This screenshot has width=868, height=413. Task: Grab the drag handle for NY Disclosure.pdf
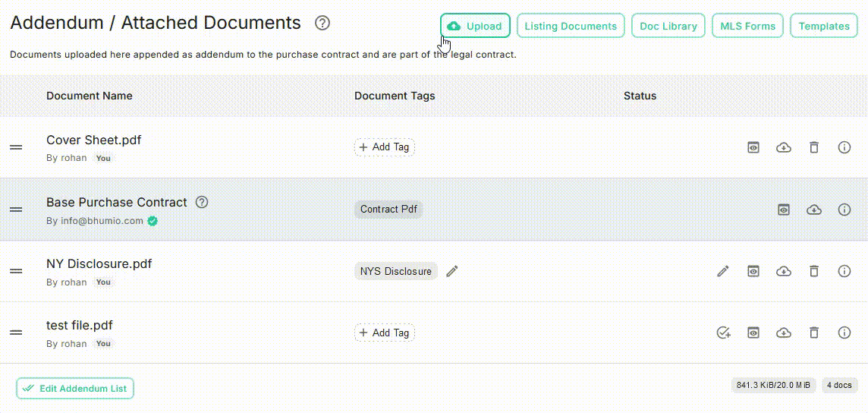[x=16, y=271]
